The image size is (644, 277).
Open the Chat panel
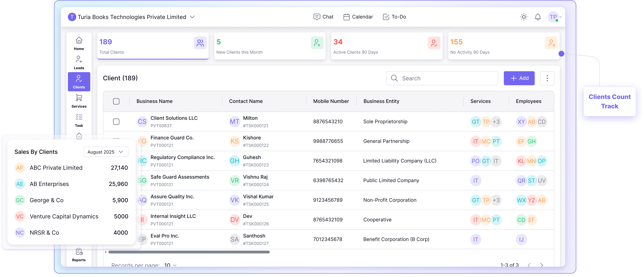323,17
